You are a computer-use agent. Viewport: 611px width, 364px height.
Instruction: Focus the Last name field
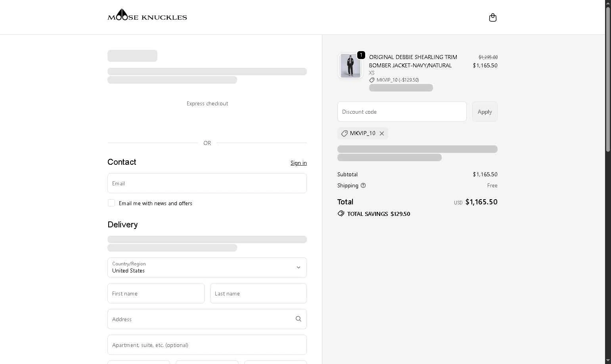pos(259,293)
